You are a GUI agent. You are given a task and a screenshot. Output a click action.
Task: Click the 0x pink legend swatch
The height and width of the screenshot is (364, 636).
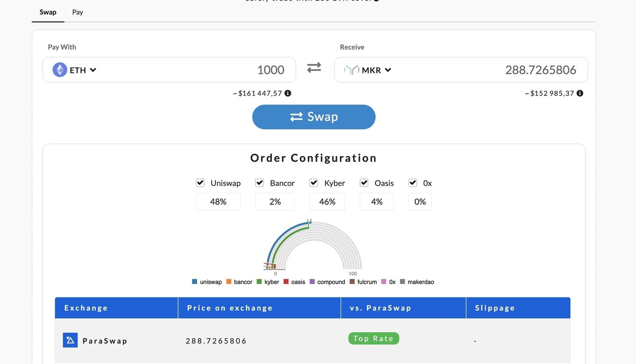pos(383,282)
